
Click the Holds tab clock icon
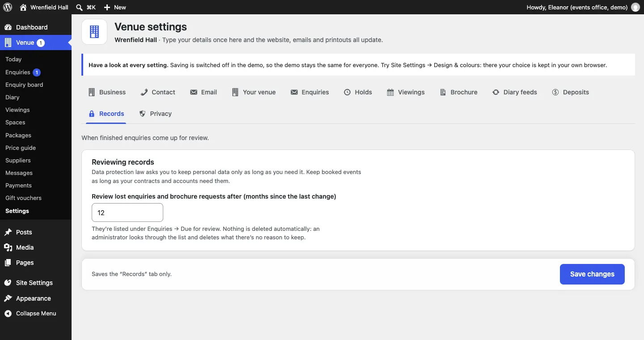click(x=347, y=92)
